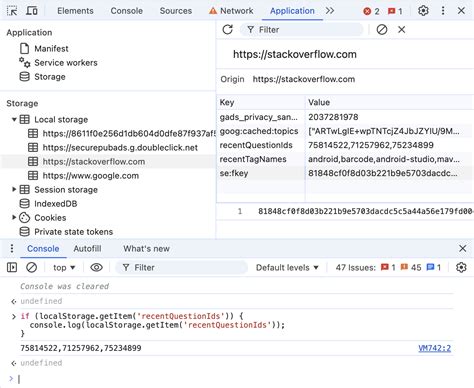Open the Elements tab
The width and height of the screenshot is (474, 388).
(x=75, y=11)
